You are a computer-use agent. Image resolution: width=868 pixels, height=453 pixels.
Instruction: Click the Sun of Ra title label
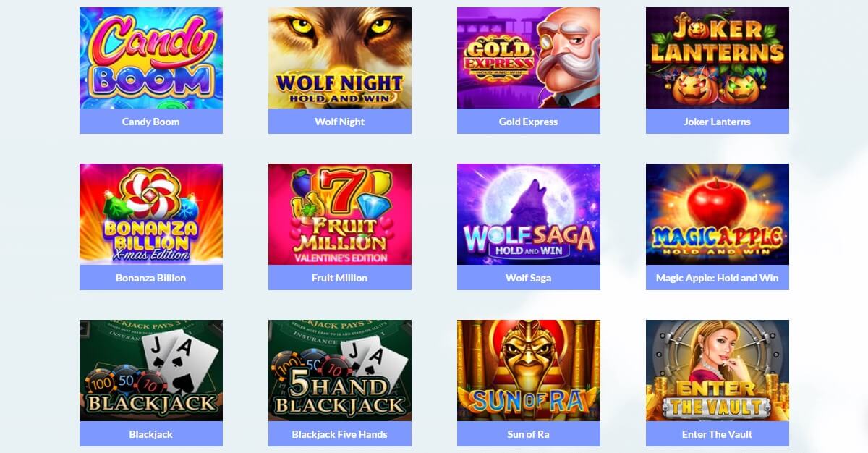(529, 434)
